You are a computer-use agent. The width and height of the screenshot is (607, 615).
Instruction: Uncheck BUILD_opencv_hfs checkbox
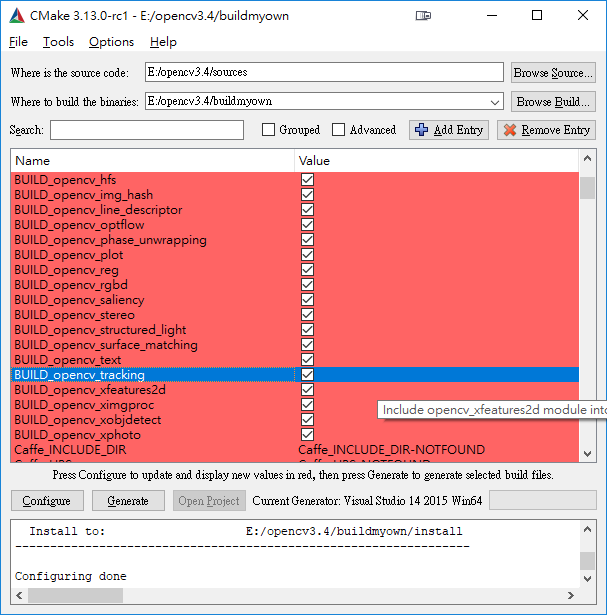(307, 180)
